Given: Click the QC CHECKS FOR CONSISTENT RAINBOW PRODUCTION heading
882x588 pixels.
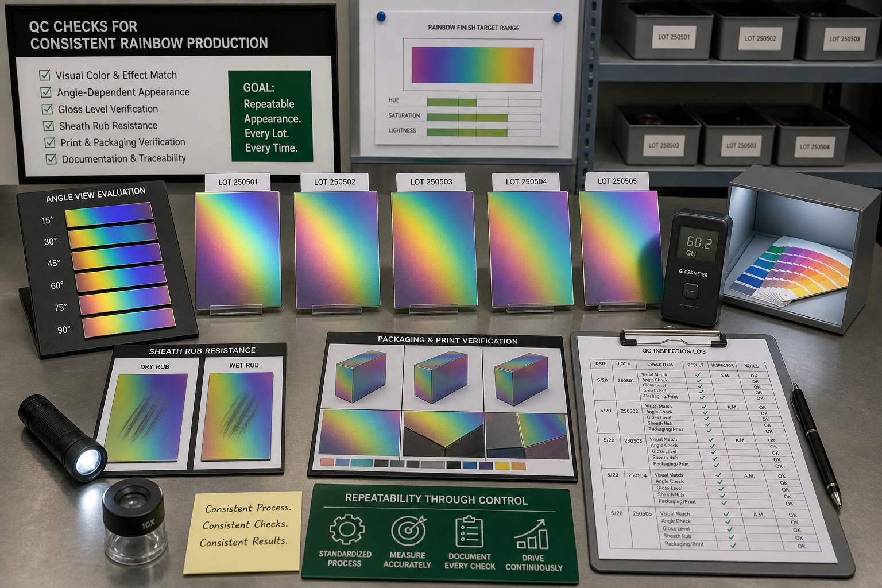Looking at the screenshot, I should click(149, 35).
